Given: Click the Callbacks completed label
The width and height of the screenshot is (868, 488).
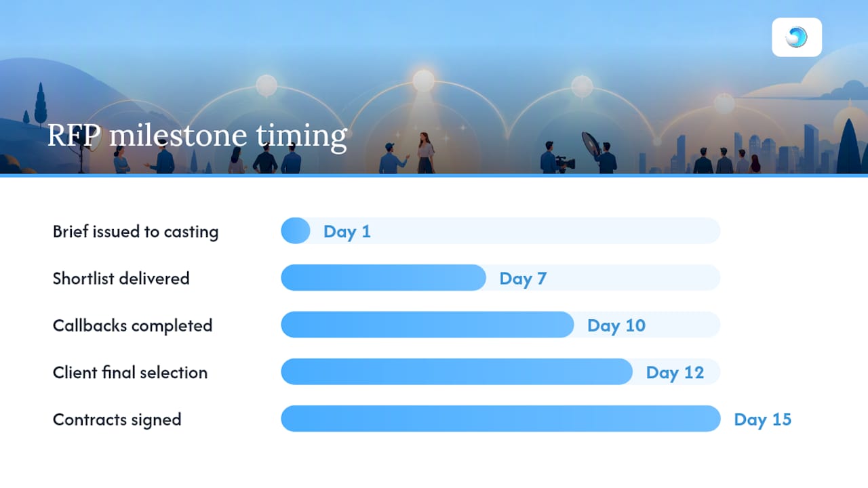Looking at the screenshot, I should click(133, 325).
